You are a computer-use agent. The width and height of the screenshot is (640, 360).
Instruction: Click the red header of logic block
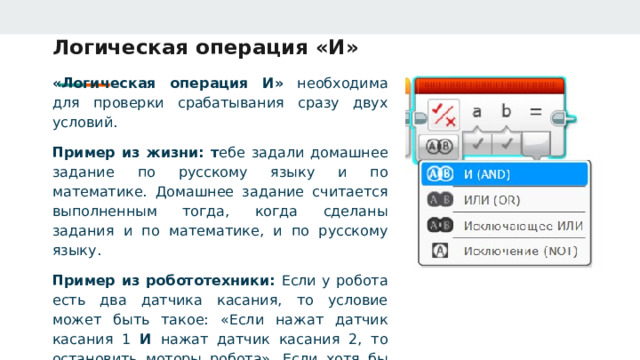[x=489, y=86]
